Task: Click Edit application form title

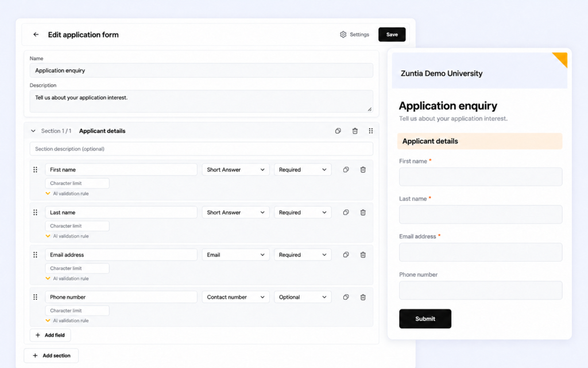Action: 83,34
